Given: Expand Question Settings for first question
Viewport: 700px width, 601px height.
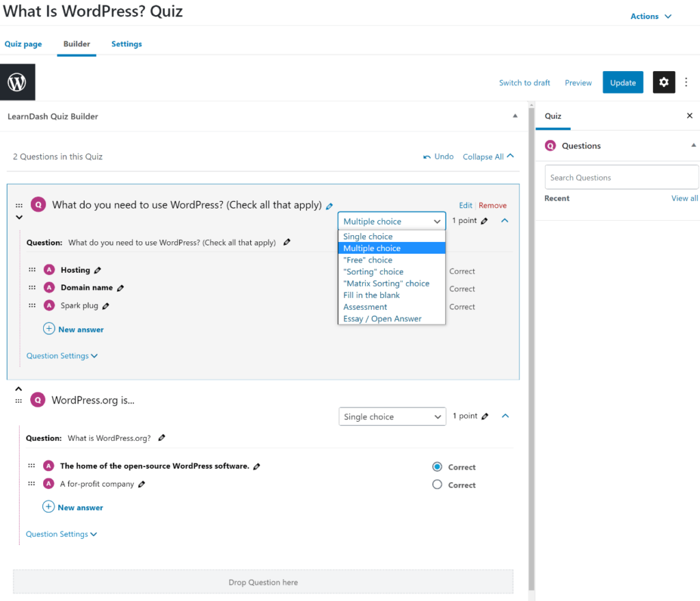Looking at the screenshot, I should pyautogui.click(x=62, y=356).
